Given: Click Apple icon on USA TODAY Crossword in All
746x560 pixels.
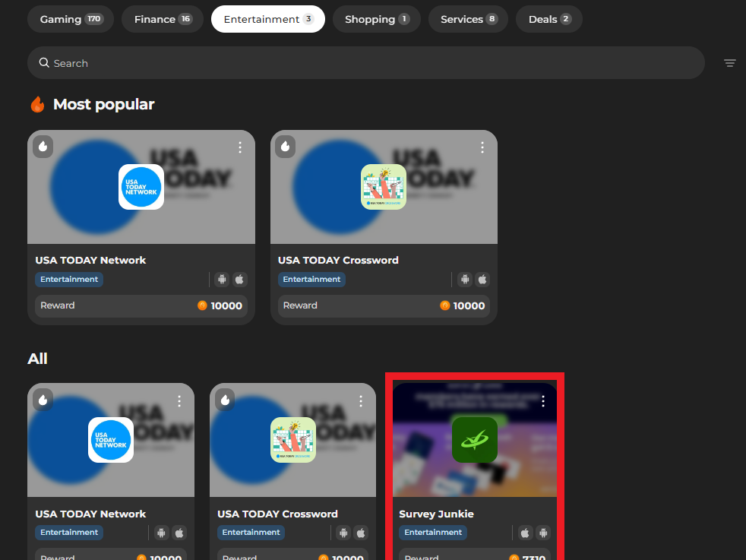Looking at the screenshot, I should pos(361,533).
